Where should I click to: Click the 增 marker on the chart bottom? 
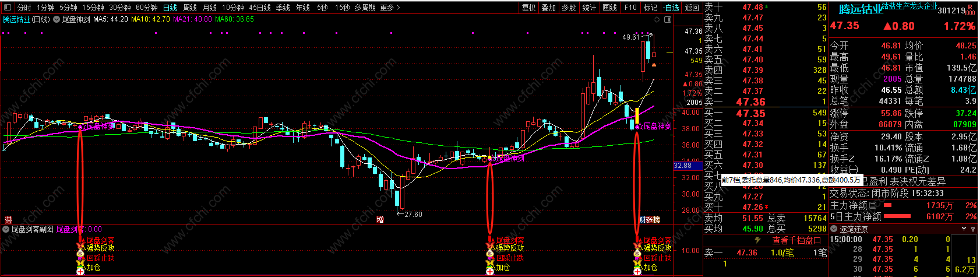tap(380, 220)
